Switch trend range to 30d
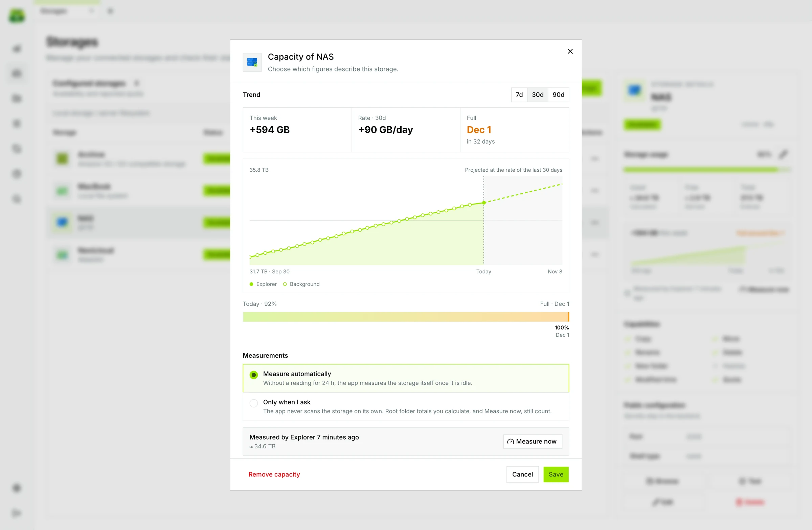Screen dimensions: 812x530 537,94
